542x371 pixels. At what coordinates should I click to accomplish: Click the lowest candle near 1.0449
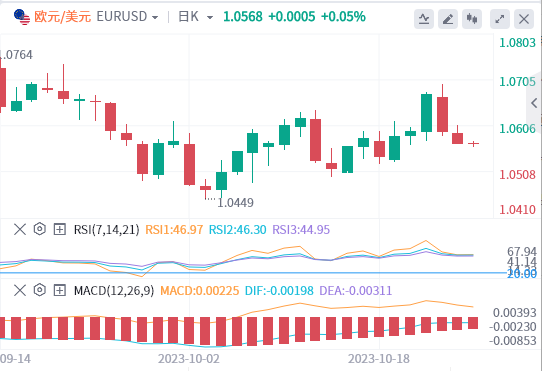point(205,188)
